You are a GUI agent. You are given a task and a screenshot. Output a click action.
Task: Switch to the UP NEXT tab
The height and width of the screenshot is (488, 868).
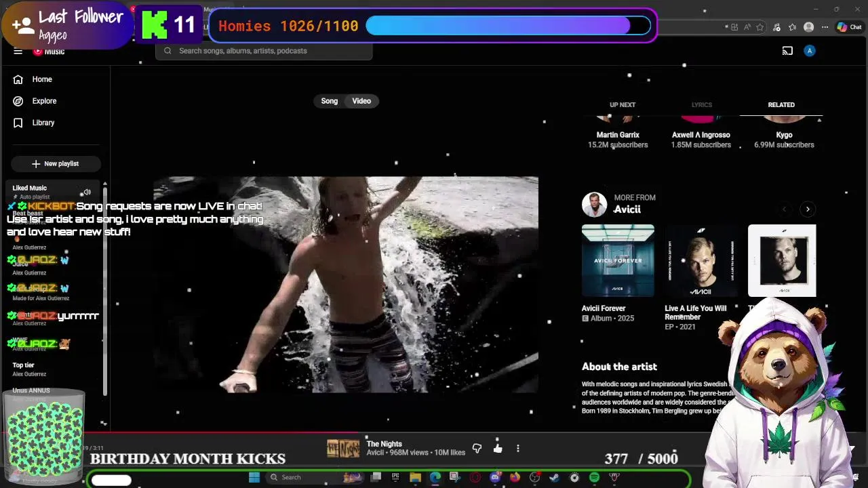623,105
